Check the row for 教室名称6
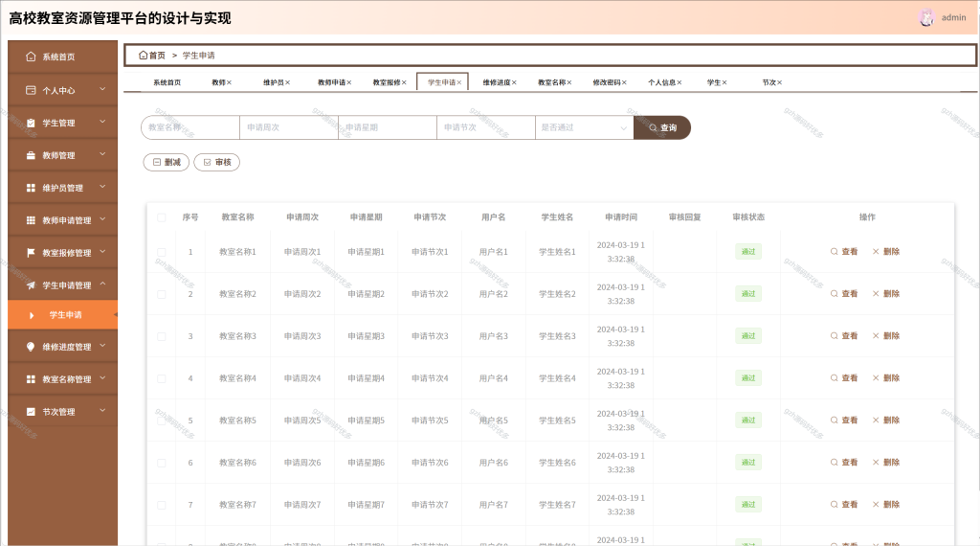 click(161, 463)
